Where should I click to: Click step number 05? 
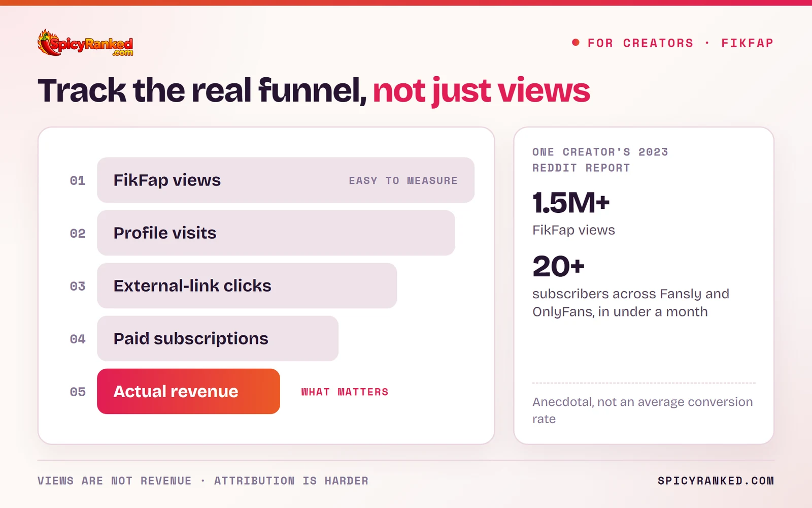pyautogui.click(x=78, y=392)
